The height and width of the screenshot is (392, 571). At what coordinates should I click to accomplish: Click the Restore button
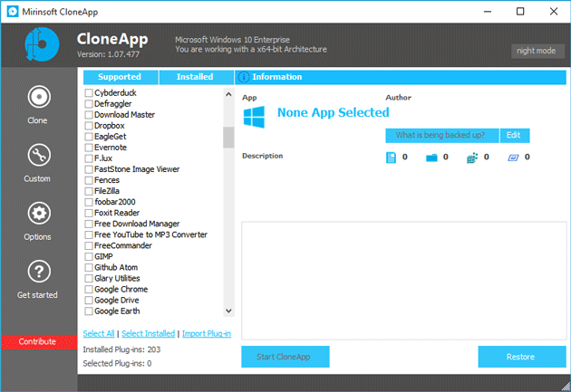tap(522, 357)
